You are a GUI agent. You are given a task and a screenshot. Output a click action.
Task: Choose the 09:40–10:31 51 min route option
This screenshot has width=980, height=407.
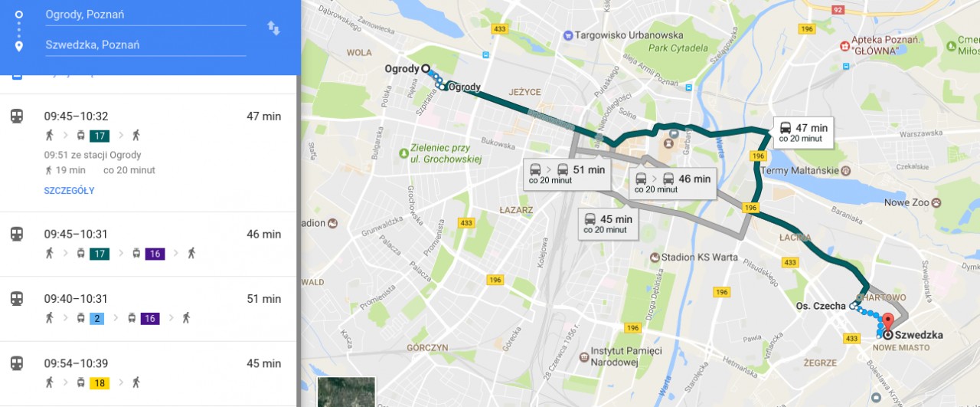(148, 308)
